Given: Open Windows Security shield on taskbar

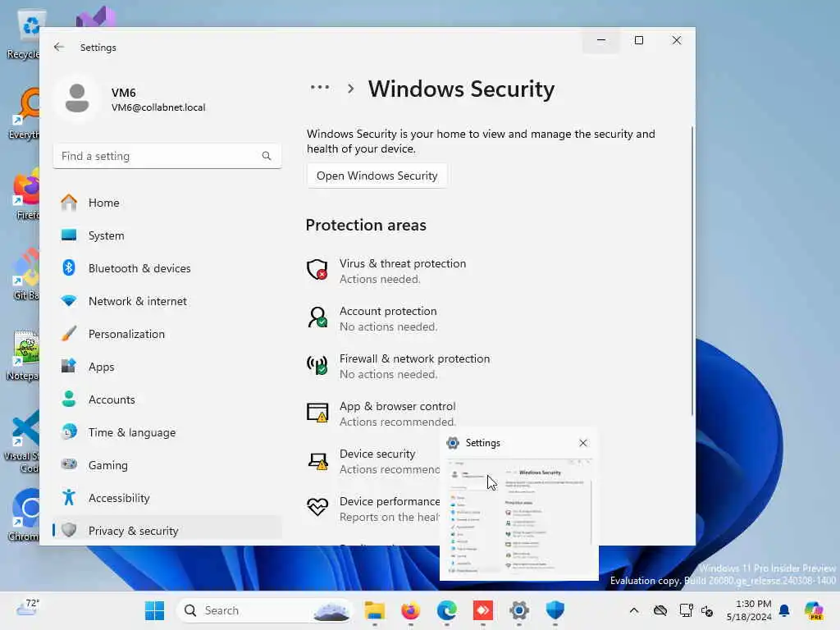Looking at the screenshot, I should pyautogui.click(x=555, y=610).
